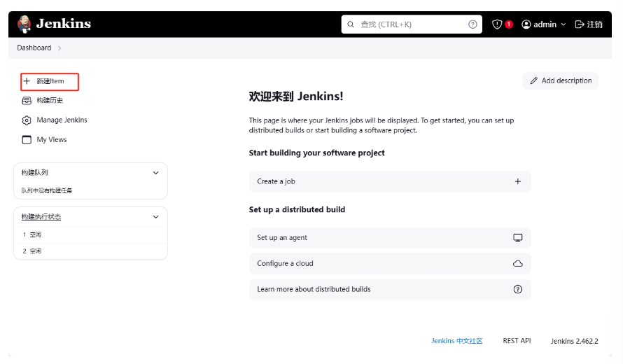Click Create a job
Image resolution: width=623 pixels, height=364 pixels.
[390, 181]
